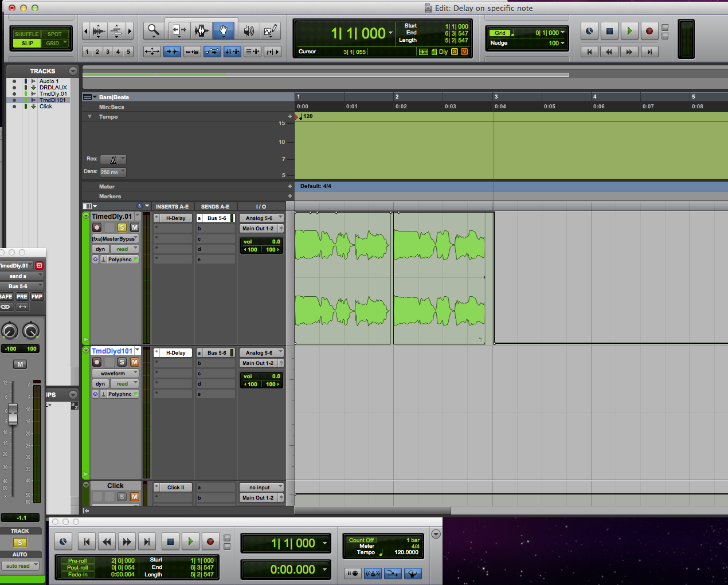The image size is (728, 585).
Task: Mute the TimedDly.01 track
Action: [135, 227]
